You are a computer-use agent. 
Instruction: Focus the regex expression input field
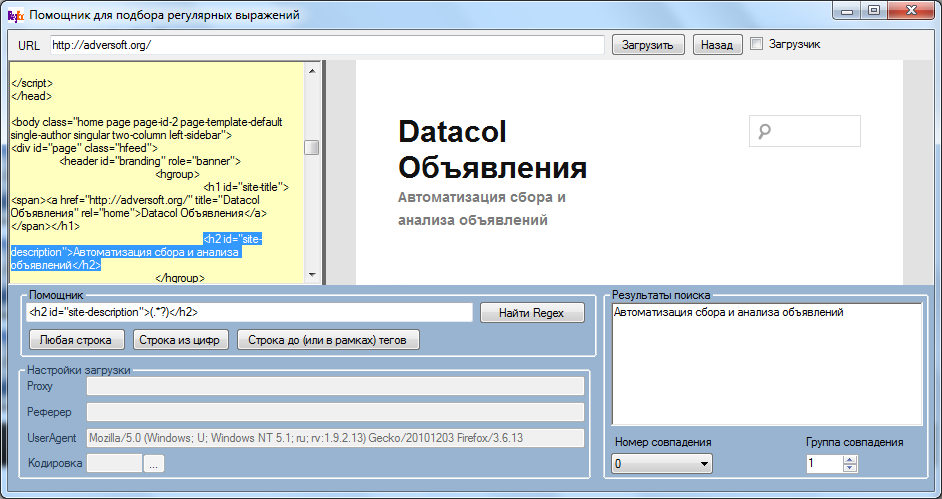(x=249, y=313)
